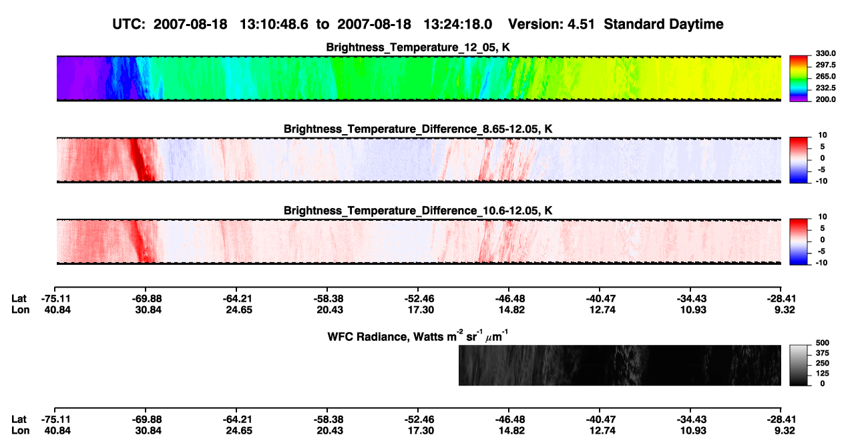Click the Brightness_Temperature_12_05 color scale bar

[799, 79]
